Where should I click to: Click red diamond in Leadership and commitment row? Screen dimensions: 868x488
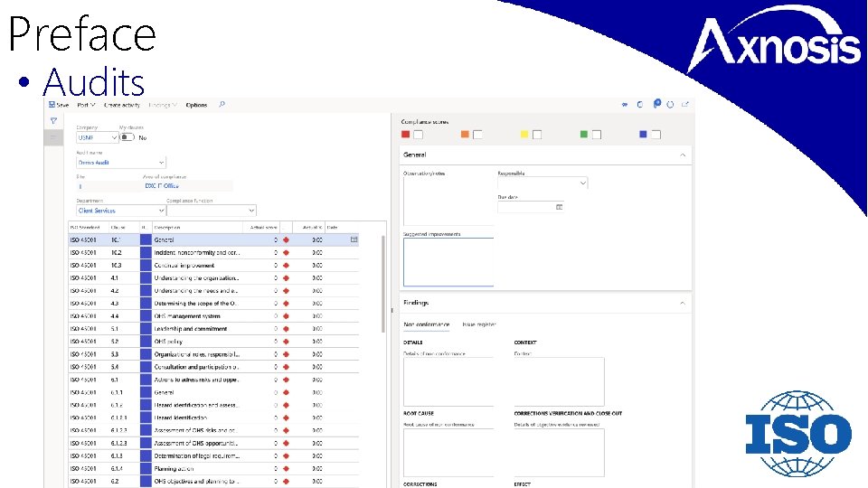[287, 329]
